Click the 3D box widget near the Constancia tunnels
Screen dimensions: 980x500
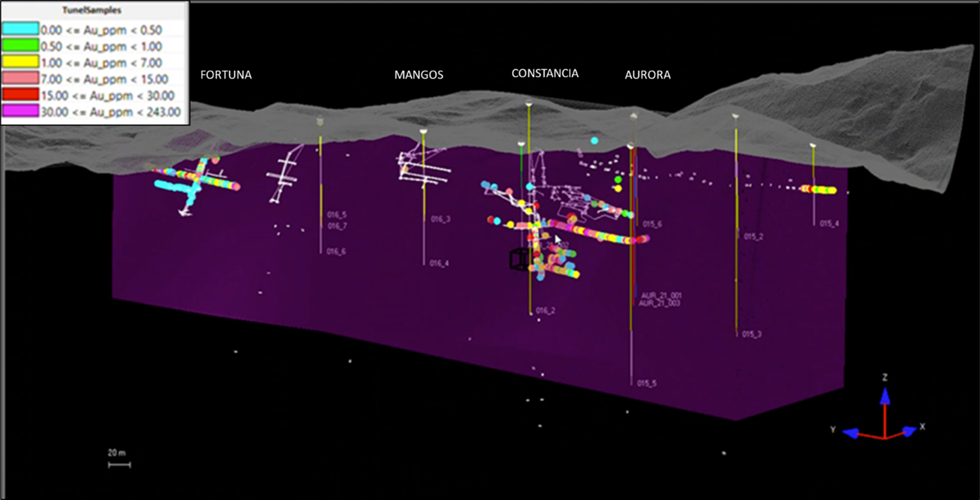(x=519, y=260)
